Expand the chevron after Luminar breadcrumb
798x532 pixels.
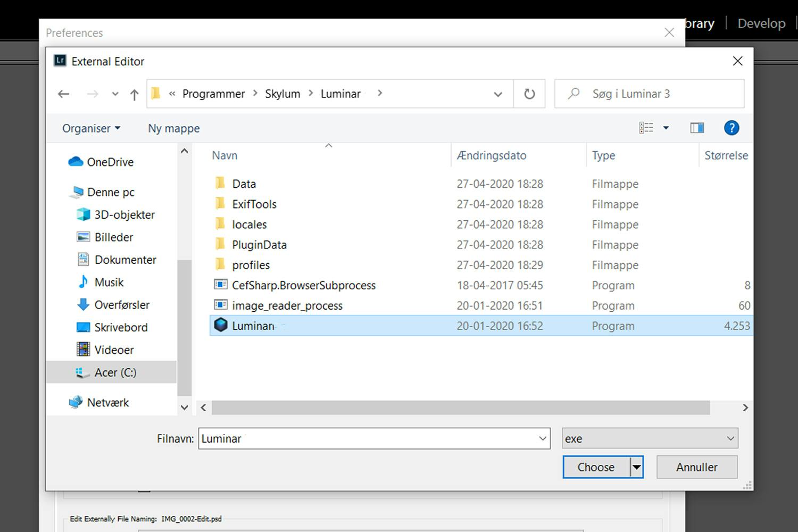[380, 93]
